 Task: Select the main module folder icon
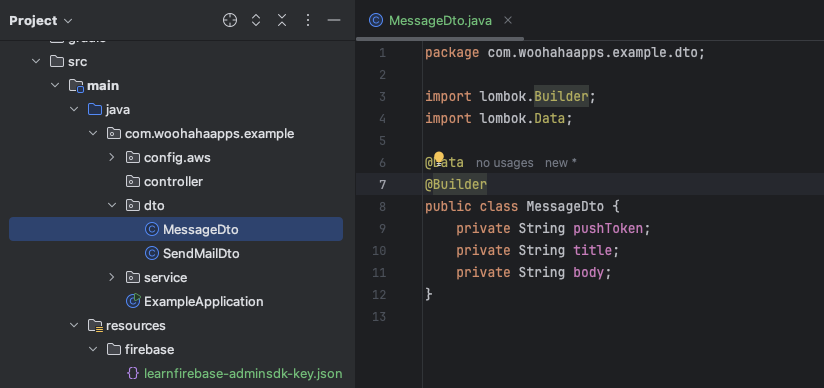tap(76, 85)
